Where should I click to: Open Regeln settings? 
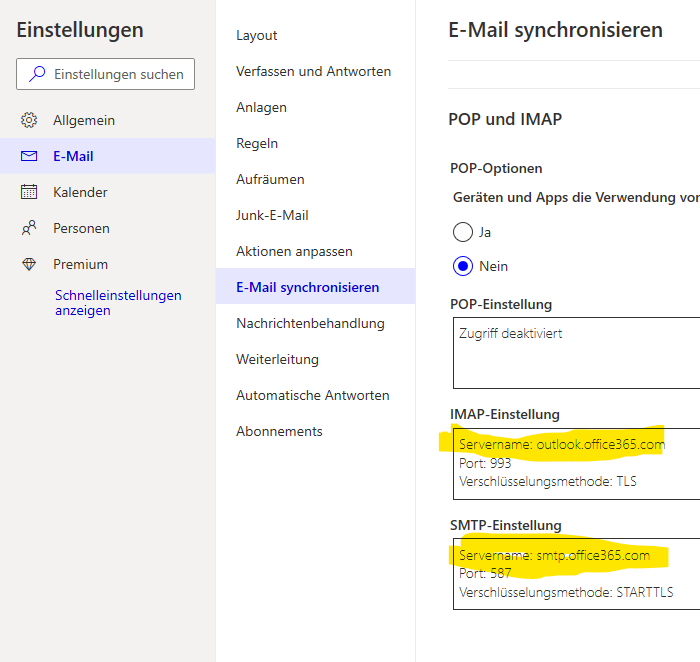pos(316,143)
